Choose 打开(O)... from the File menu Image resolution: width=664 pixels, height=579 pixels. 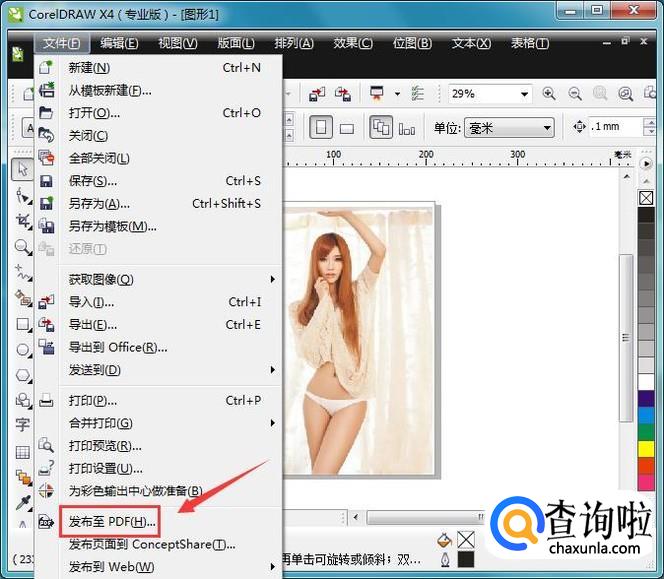(x=158, y=113)
